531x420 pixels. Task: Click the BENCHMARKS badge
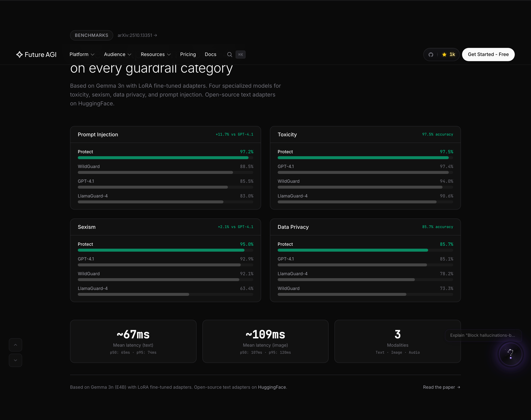91,35
